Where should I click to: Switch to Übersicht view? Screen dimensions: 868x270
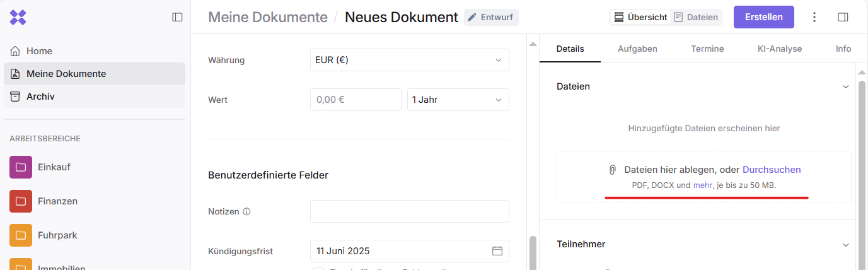click(640, 17)
